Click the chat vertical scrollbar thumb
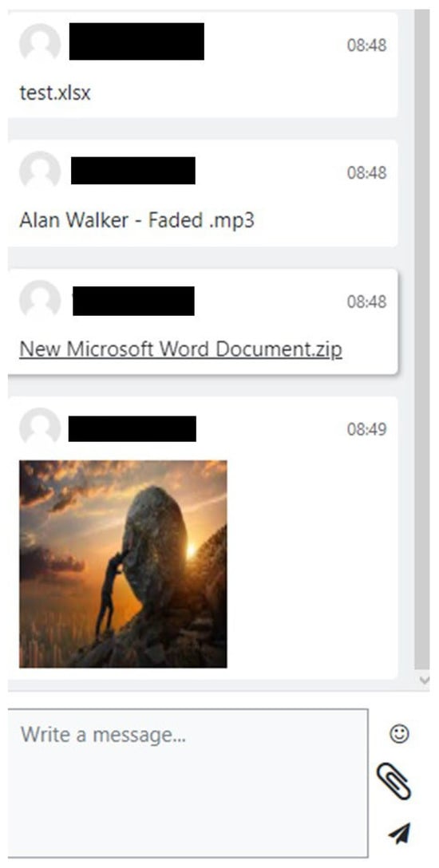Screen dimensions: 439x868 tap(421, 339)
